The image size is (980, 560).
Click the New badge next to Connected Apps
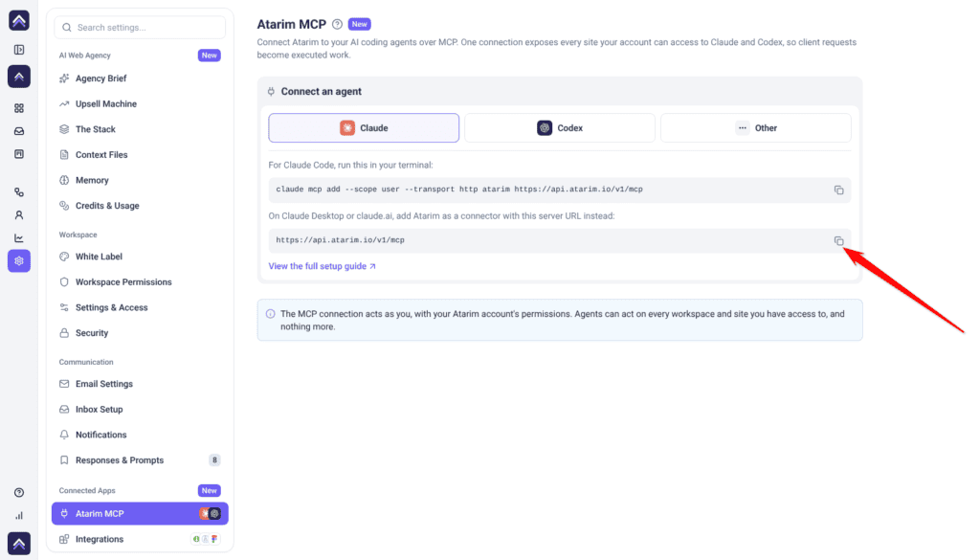210,491
